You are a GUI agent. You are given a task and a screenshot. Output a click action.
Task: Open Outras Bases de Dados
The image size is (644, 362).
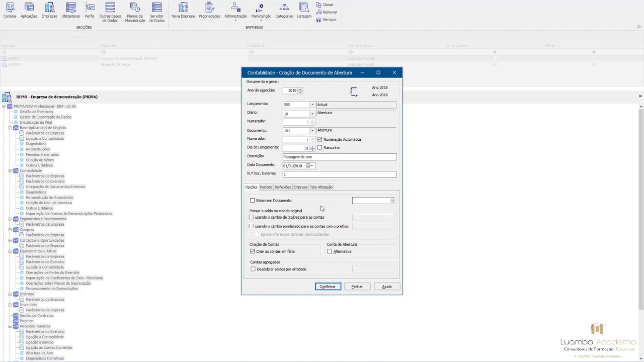pos(110,12)
